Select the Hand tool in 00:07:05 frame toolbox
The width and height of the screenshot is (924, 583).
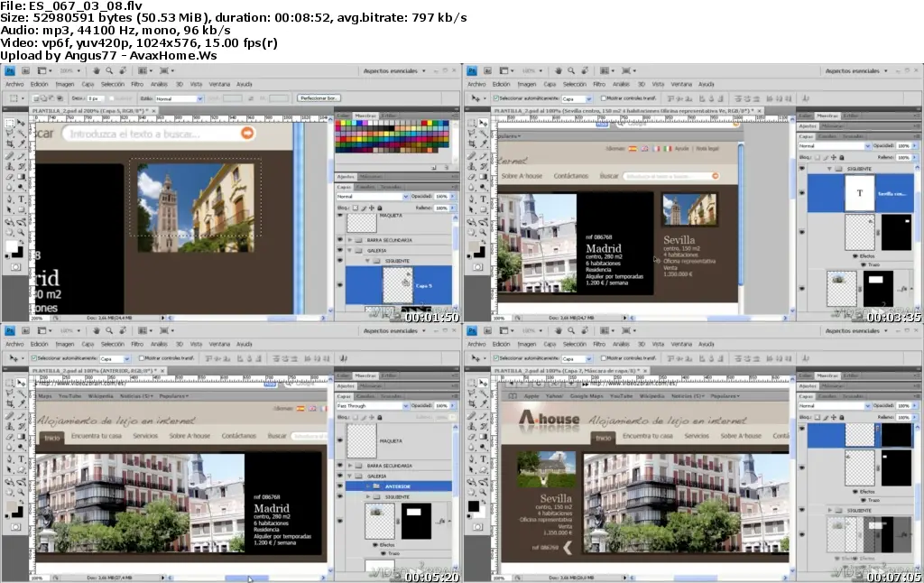[472, 493]
